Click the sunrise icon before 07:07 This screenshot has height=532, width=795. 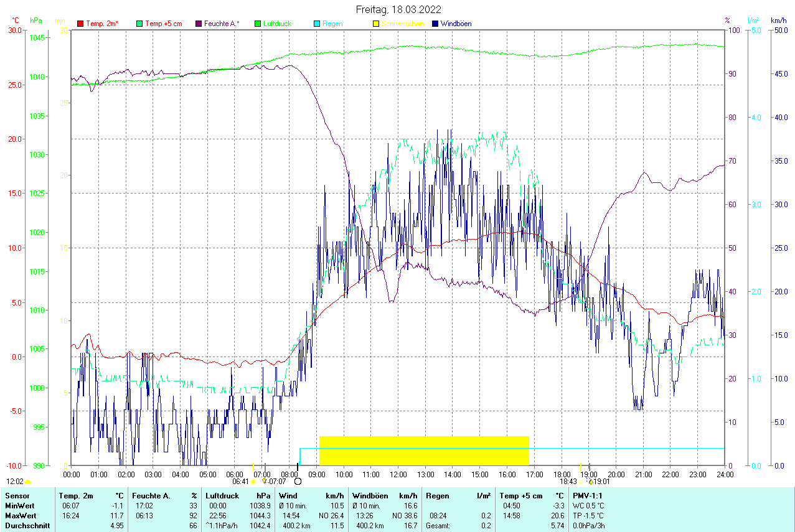[265, 481]
